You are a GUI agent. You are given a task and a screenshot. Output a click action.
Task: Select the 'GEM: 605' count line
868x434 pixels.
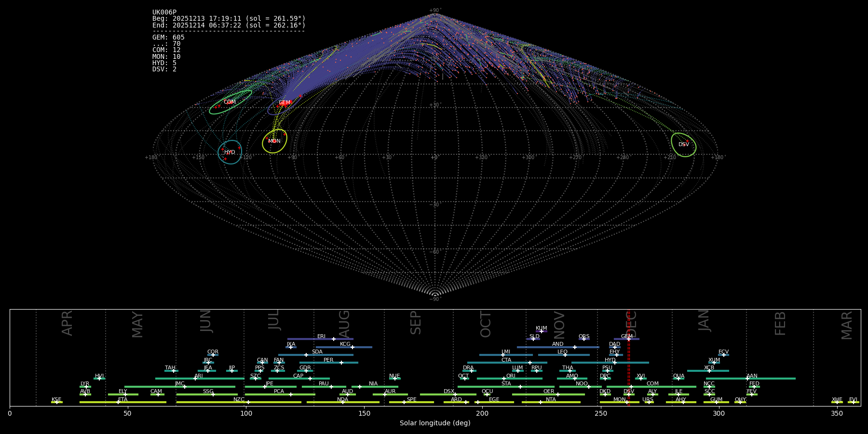click(x=168, y=38)
